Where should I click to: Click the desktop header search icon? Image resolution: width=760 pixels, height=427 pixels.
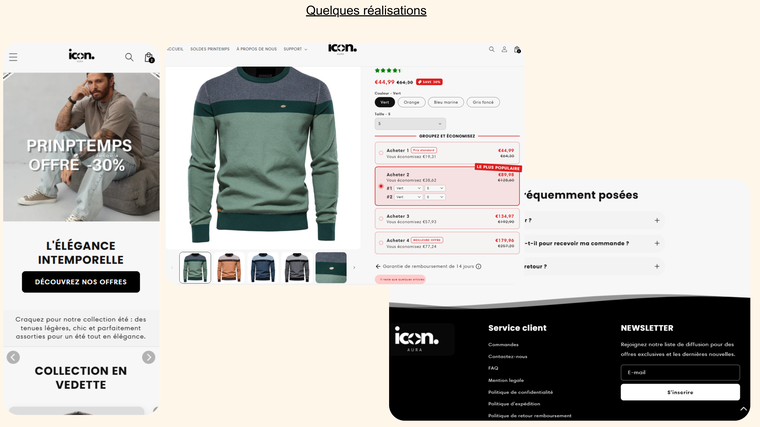point(491,49)
